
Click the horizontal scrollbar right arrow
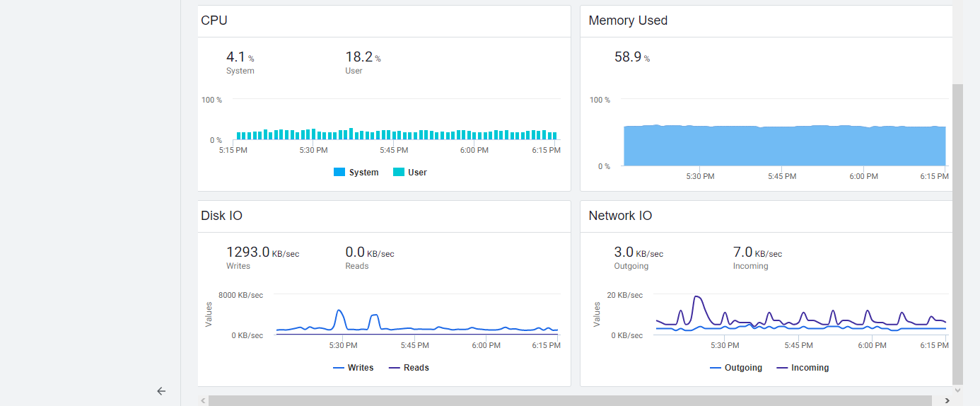pyautogui.click(x=947, y=401)
